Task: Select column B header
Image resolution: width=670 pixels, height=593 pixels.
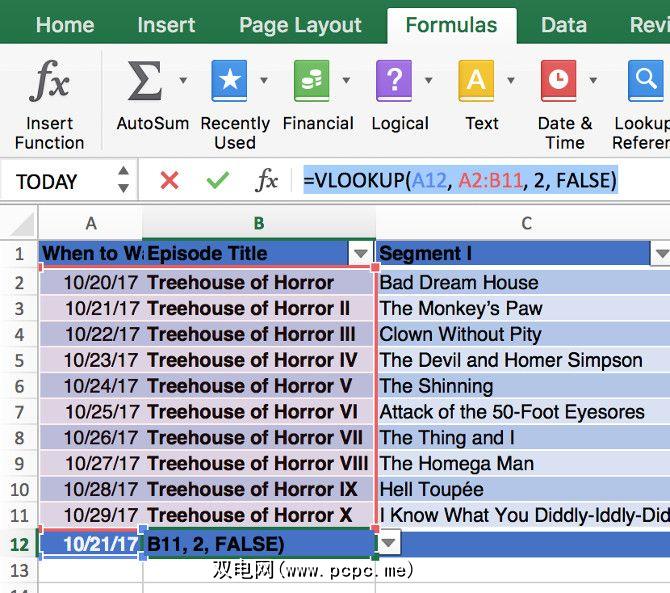Action: coord(259,223)
